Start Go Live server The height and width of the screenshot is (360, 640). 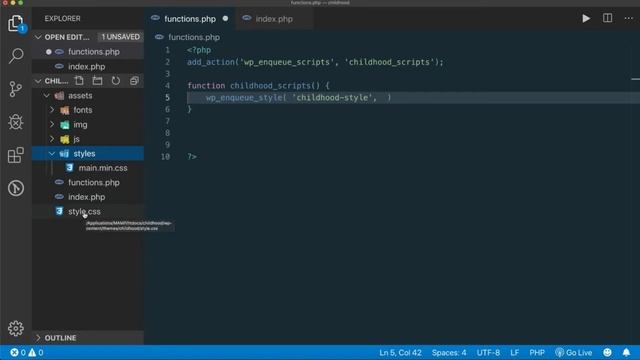[x=574, y=352]
